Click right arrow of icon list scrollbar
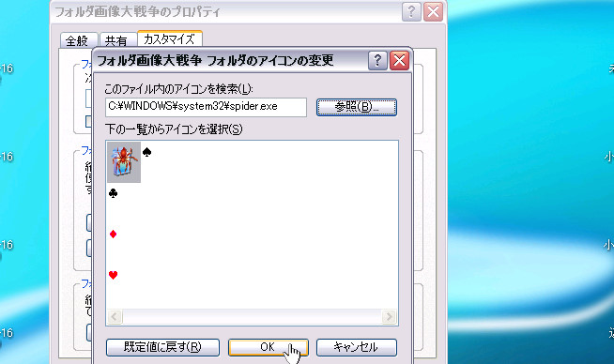 click(389, 316)
